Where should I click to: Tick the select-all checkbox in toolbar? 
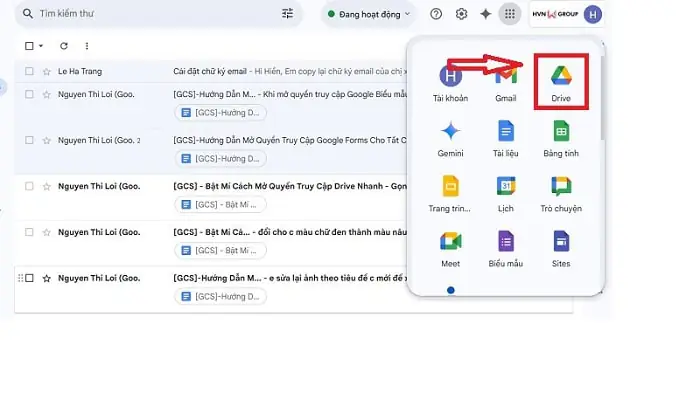29,46
